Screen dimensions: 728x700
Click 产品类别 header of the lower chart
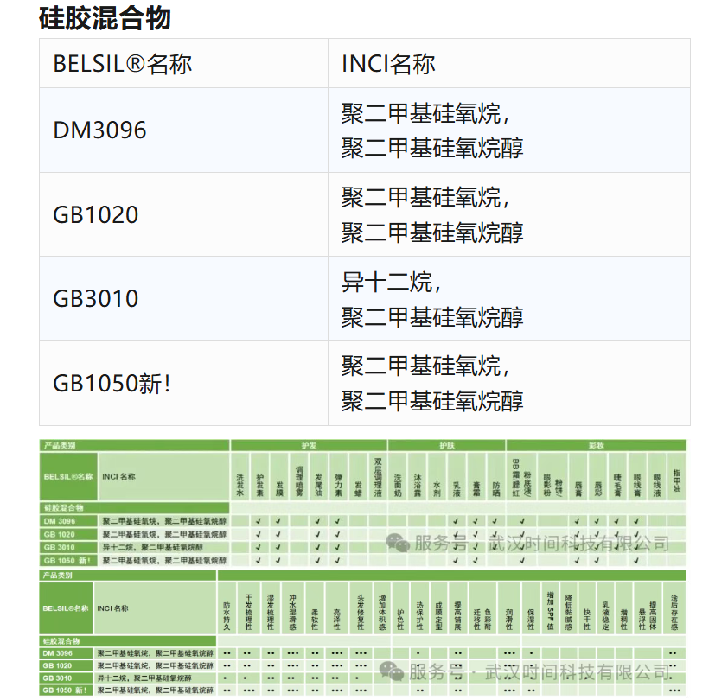[x=59, y=575]
